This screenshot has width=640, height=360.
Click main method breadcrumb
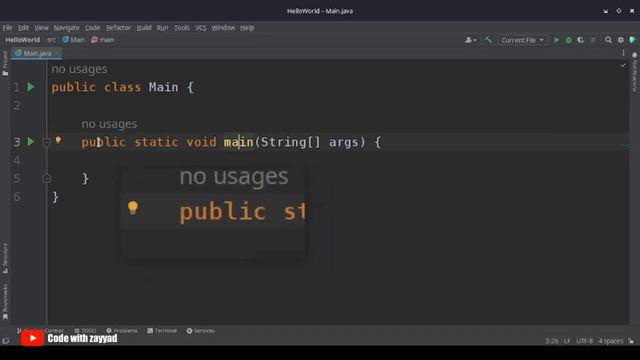(102, 40)
